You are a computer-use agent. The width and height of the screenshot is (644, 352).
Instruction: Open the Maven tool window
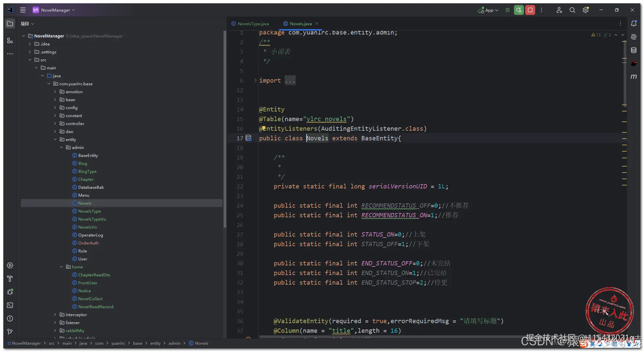pyautogui.click(x=634, y=77)
